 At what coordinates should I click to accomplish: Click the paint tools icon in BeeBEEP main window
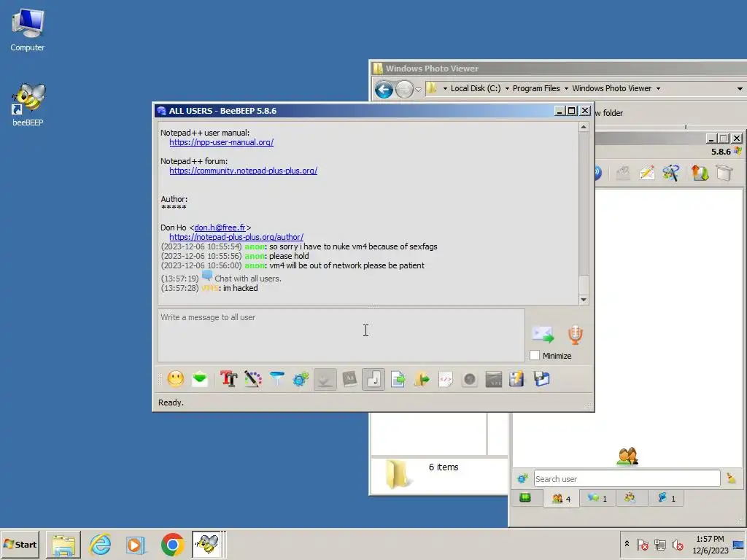coord(671,173)
